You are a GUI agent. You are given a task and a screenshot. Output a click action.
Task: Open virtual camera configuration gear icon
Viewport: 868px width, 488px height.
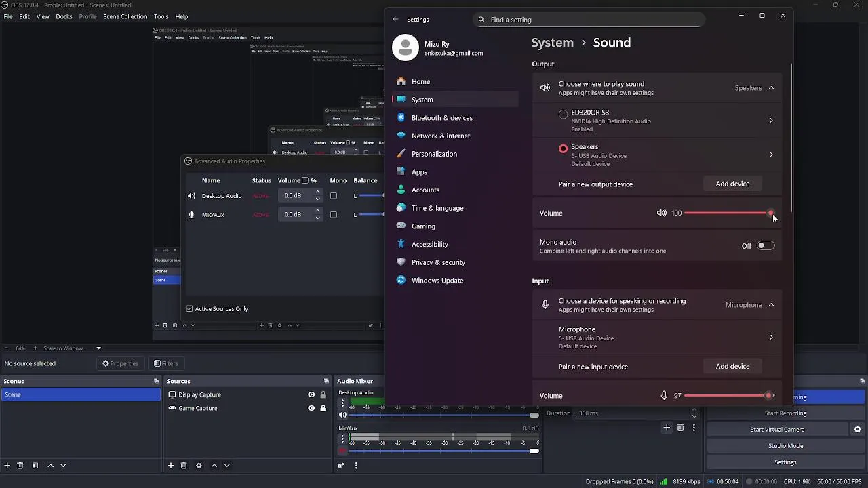pyautogui.click(x=857, y=430)
